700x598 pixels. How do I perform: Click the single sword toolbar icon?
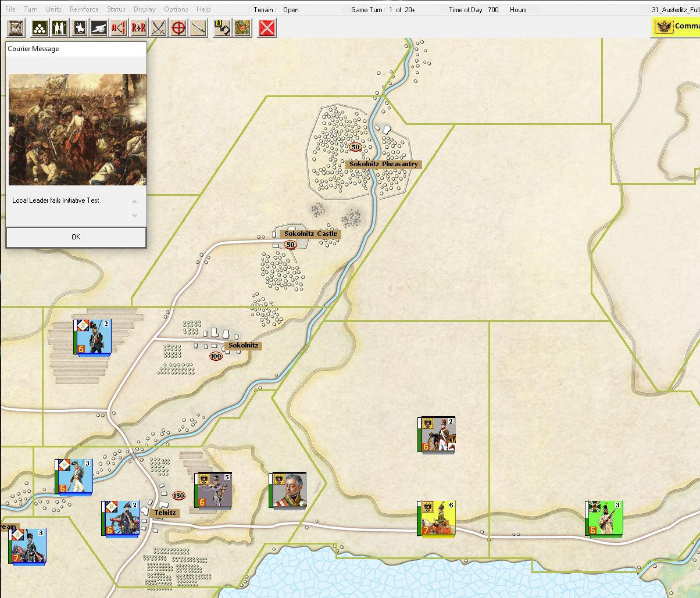click(197, 27)
